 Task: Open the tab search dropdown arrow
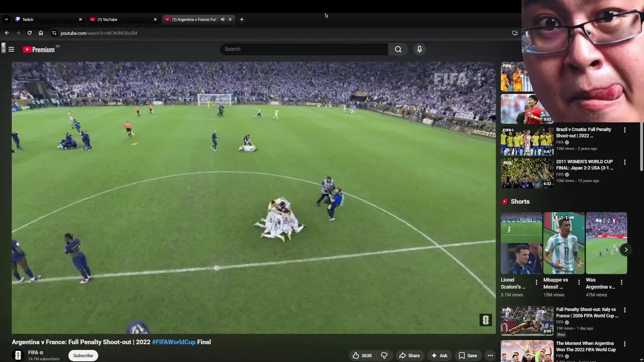pyautogui.click(x=6, y=20)
